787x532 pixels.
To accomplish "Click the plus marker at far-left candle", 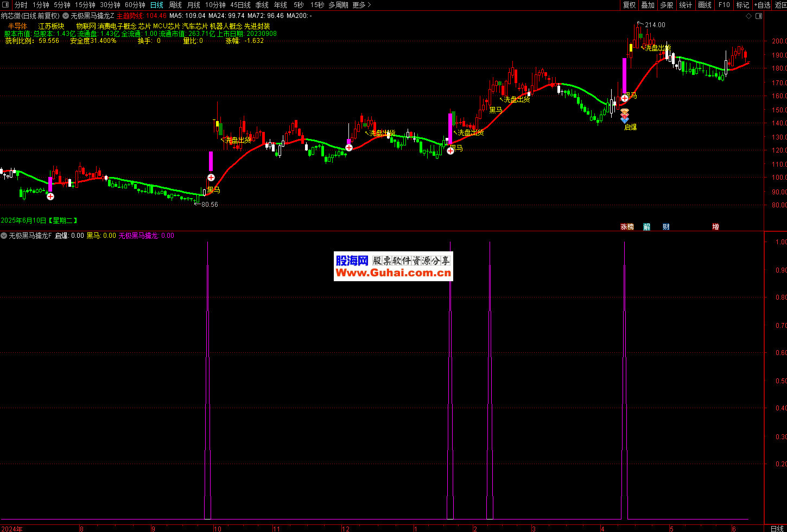I will click(50, 196).
